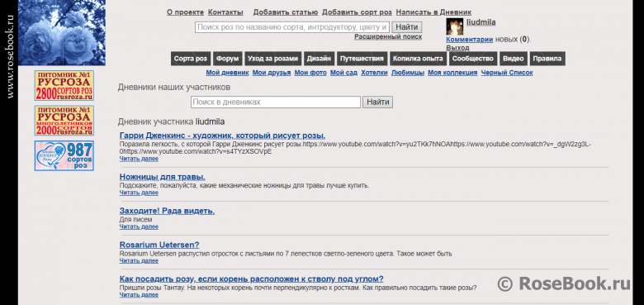The width and height of the screenshot is (644, 305).
Task: Open the Комментарии link
Action: click(x=470, y=40)
